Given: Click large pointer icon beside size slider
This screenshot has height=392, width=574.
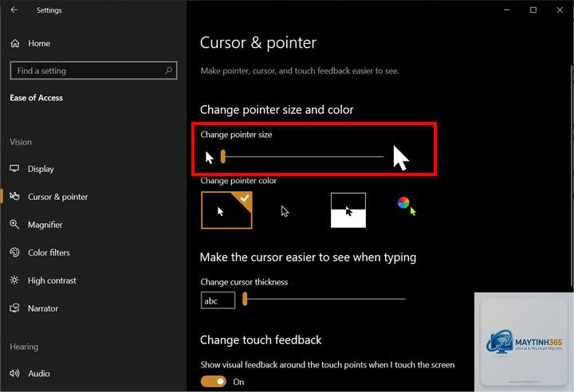Looking at the screenshot, I should pyautogui.click(x=401, y=158).
